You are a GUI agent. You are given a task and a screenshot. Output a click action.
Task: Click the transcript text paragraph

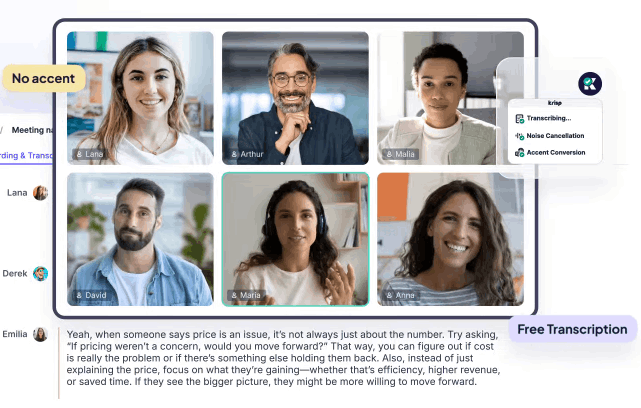pos(283,358)
